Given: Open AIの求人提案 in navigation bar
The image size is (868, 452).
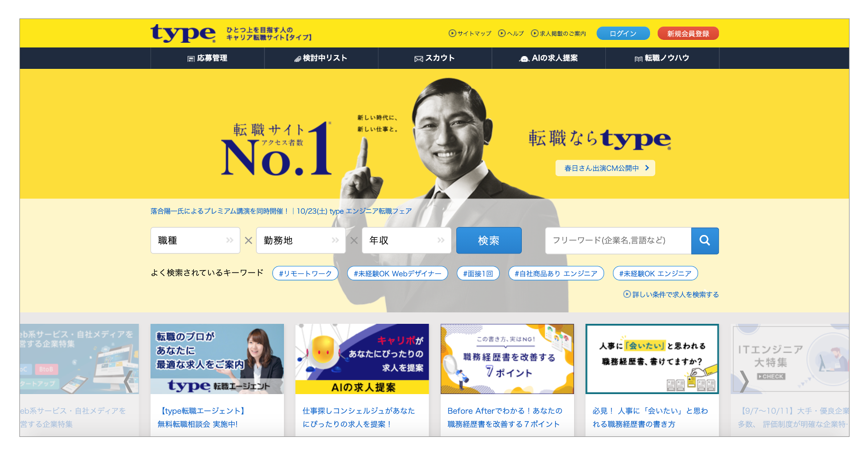Looking at the screenshot, I should (x=548, y=58).
